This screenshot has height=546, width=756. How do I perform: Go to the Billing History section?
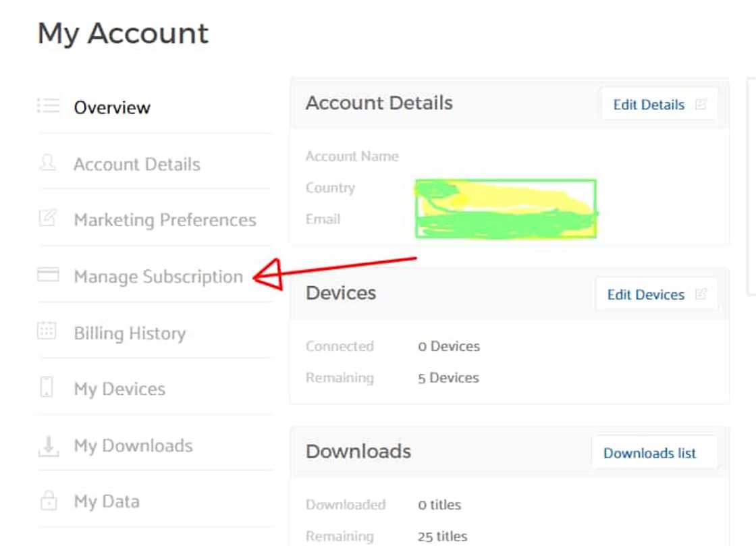point(130,333)
